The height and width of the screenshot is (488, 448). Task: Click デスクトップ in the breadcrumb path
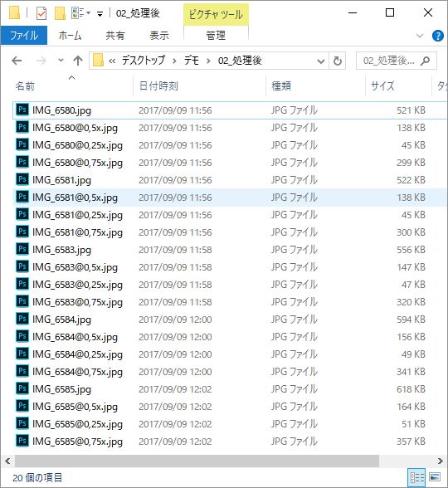pos(143,61)
